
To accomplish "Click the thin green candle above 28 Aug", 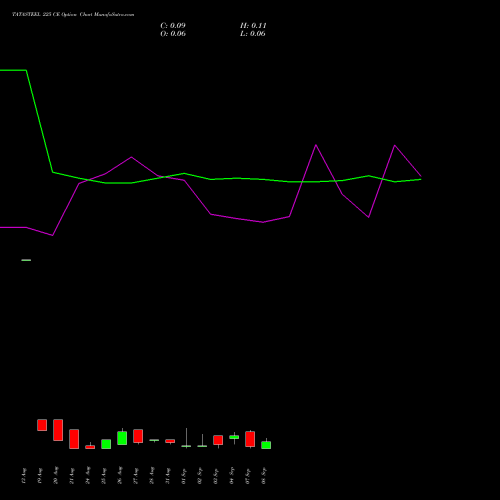I will pos(154,440).
